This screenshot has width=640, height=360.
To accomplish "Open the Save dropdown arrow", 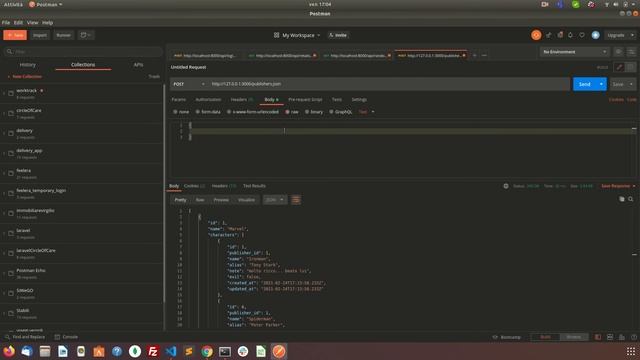I will 631,84.
